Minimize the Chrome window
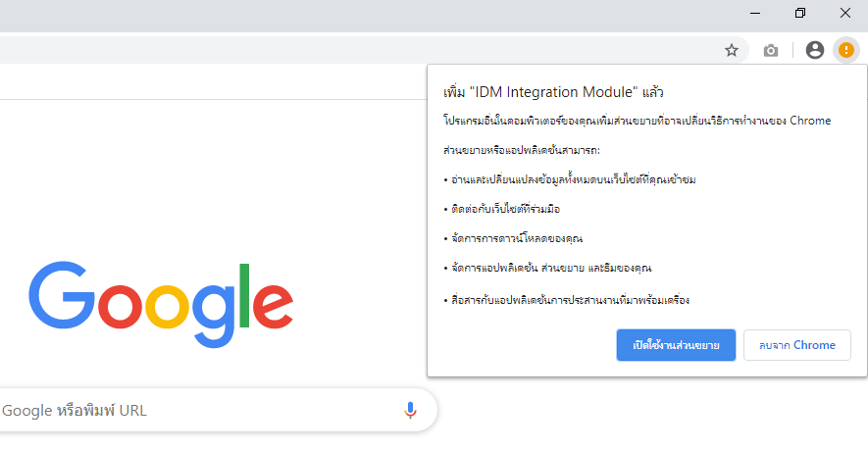Screen dimensions: 868x450 tap(756, 13)
